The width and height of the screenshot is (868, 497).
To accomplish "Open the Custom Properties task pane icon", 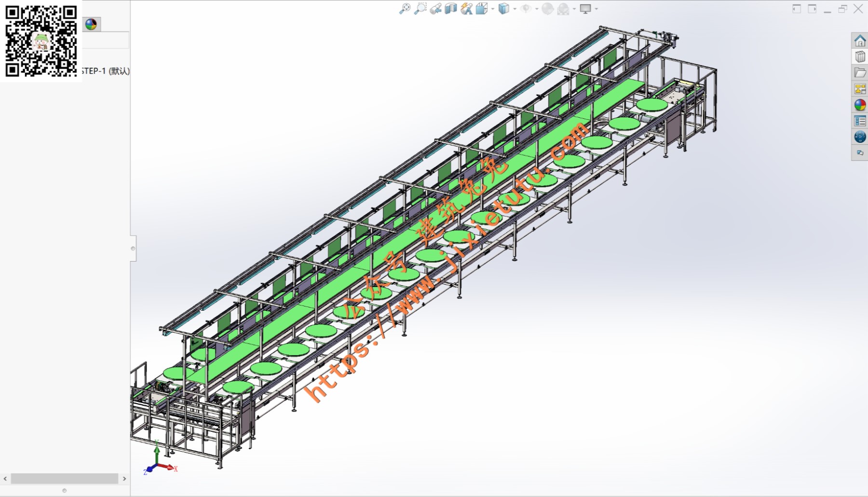I will (860, 121).
